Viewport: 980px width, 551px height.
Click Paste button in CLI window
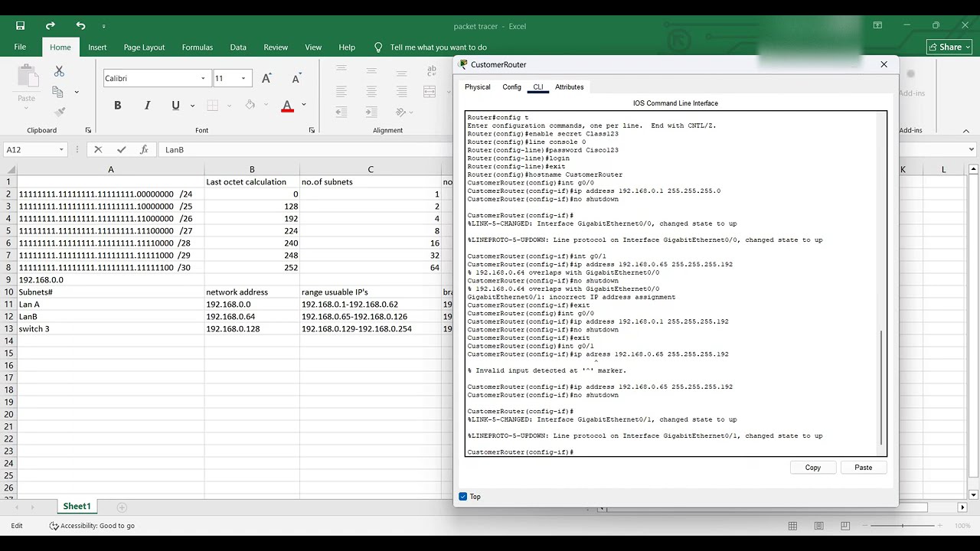(x=864, y=468)
